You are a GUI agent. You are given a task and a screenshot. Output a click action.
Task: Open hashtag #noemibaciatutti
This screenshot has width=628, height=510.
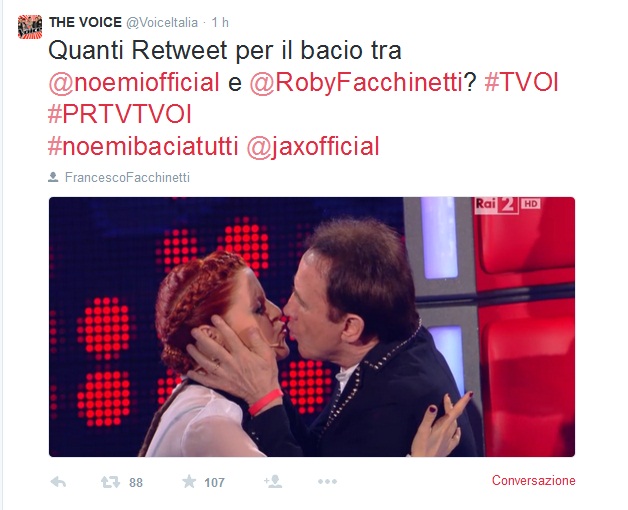(143, 146)
